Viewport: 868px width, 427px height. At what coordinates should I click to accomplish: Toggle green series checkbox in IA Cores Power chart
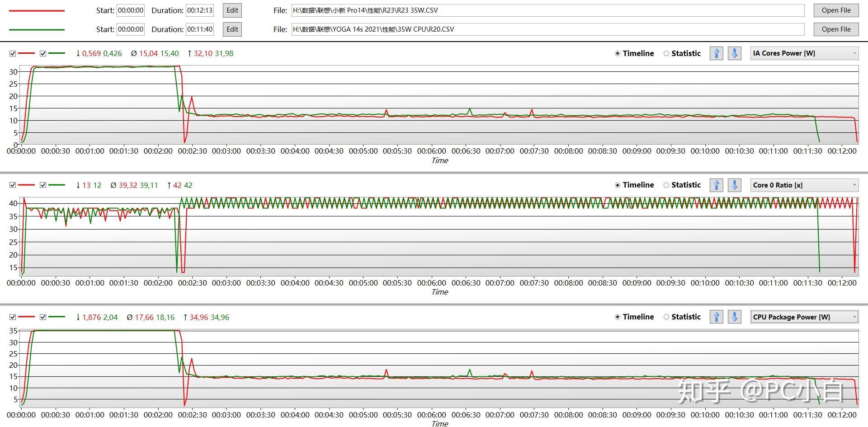point(43,53)
